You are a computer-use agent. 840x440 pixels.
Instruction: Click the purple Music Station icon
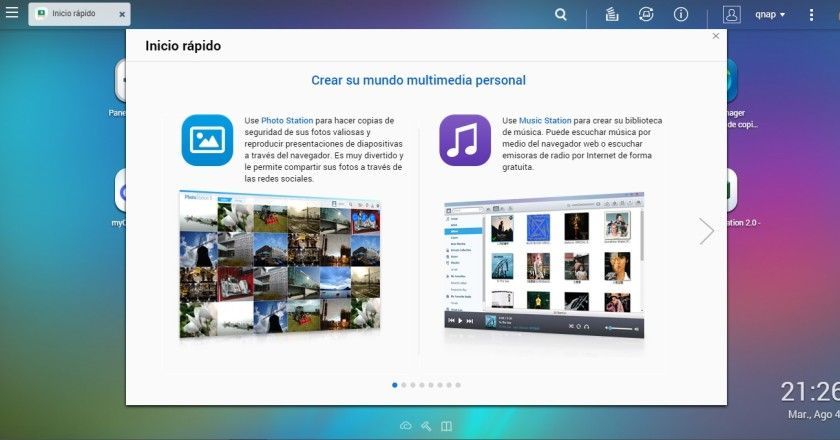coord(465,139)
